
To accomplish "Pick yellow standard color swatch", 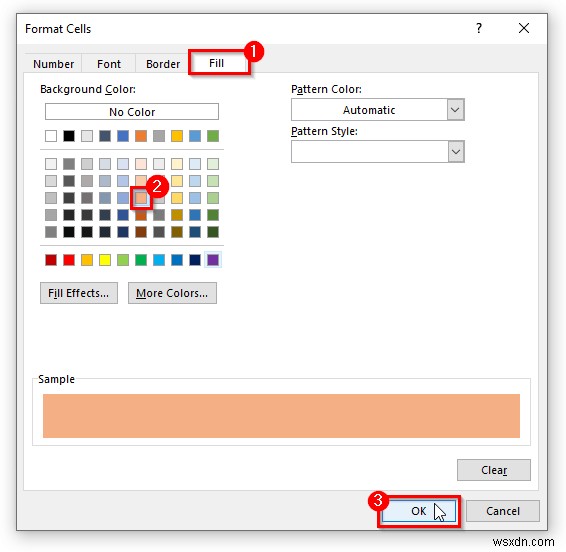I will click(x=105, y=260).
